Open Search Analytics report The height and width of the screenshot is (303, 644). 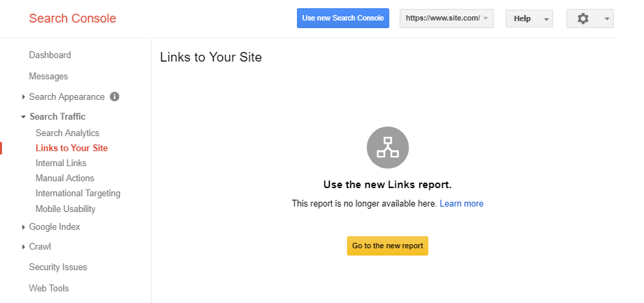67,133
